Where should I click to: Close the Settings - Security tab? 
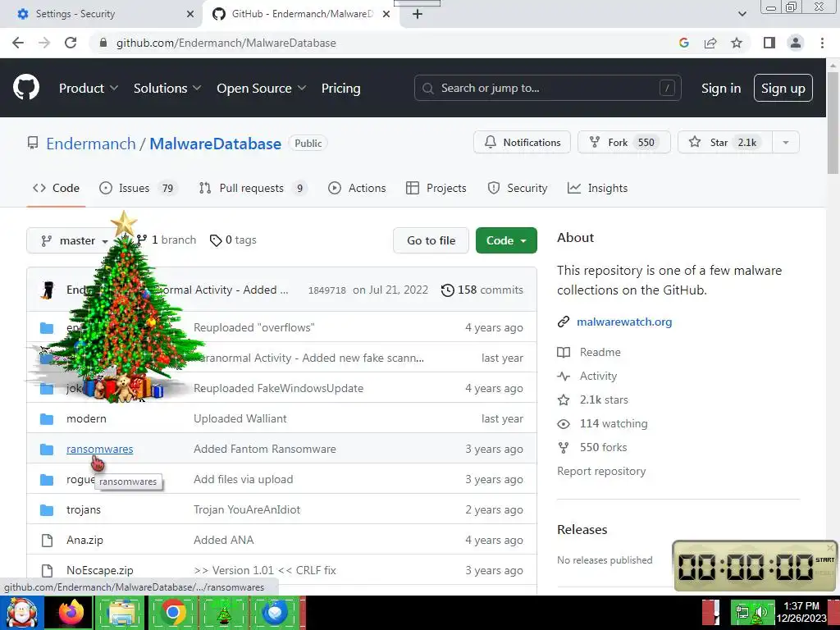190,14
